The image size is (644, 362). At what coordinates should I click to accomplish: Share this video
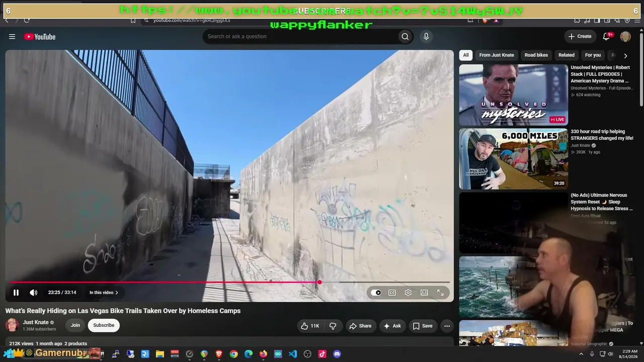[x=360, y=326]
